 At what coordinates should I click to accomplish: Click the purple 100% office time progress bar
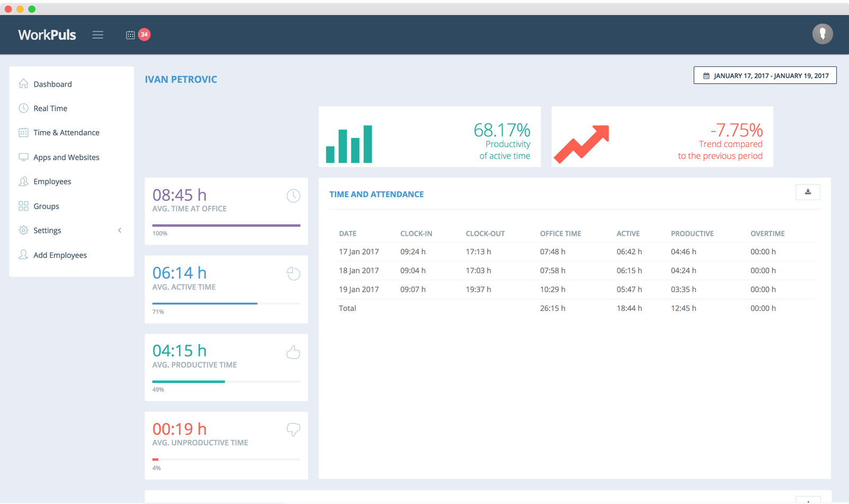coord(226,225)
